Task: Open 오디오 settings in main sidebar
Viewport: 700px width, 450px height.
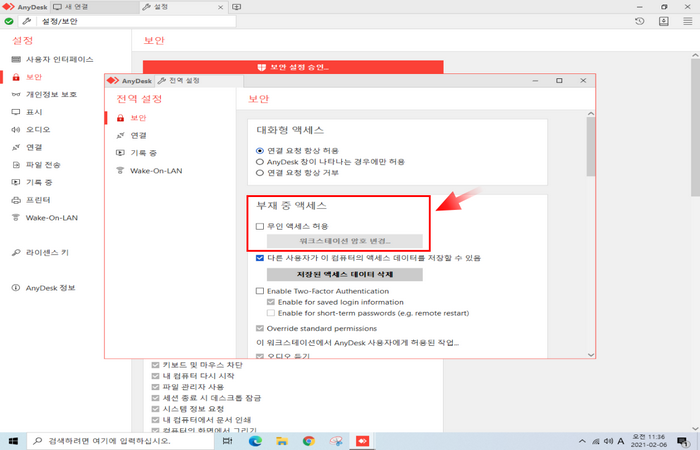Action: point(31,129)
